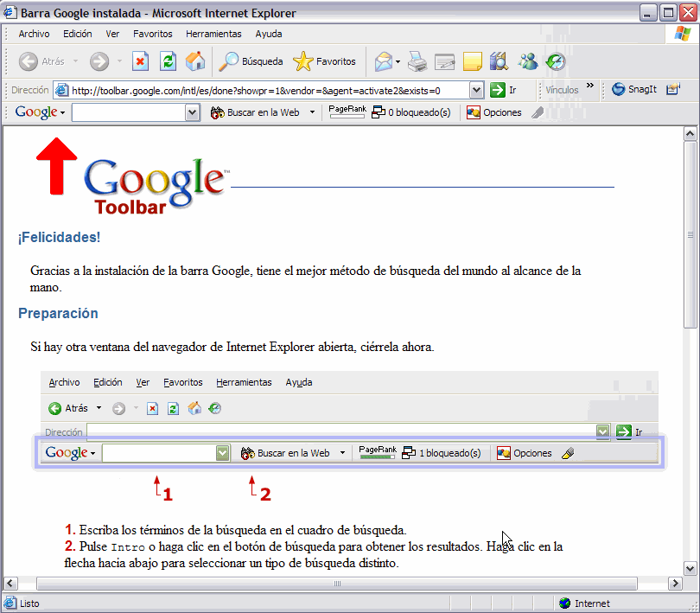700x613 pixels.
Task: Click the popup blocker 0 bloqueado(s) button
Action: 411,112
